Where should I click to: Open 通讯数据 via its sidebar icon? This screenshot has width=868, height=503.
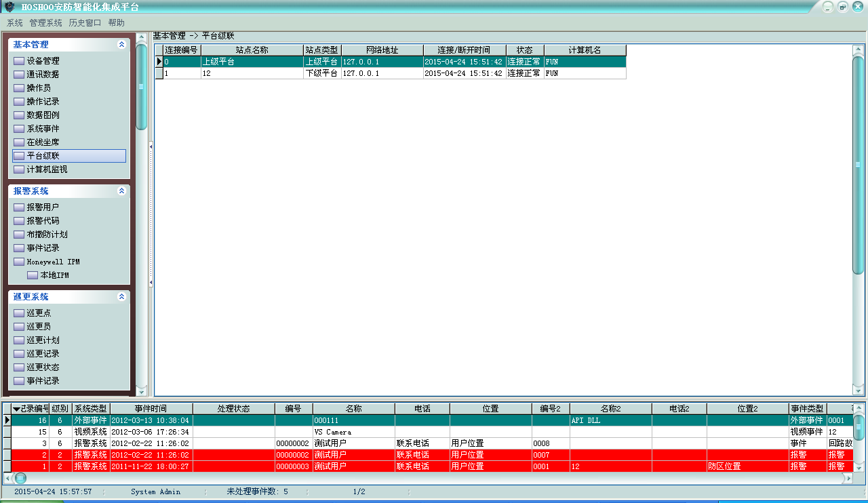tap(19, 75)
